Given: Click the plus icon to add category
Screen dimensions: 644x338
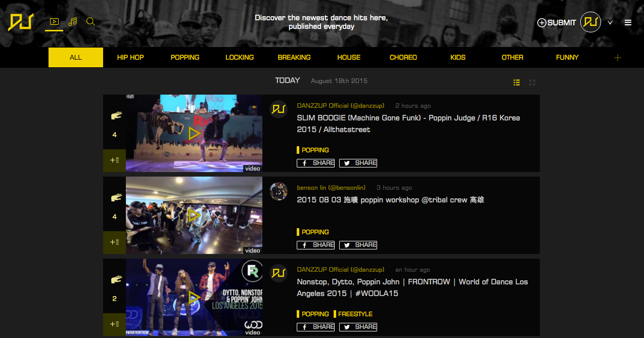Looking at the screenshot, I should 617,58.
